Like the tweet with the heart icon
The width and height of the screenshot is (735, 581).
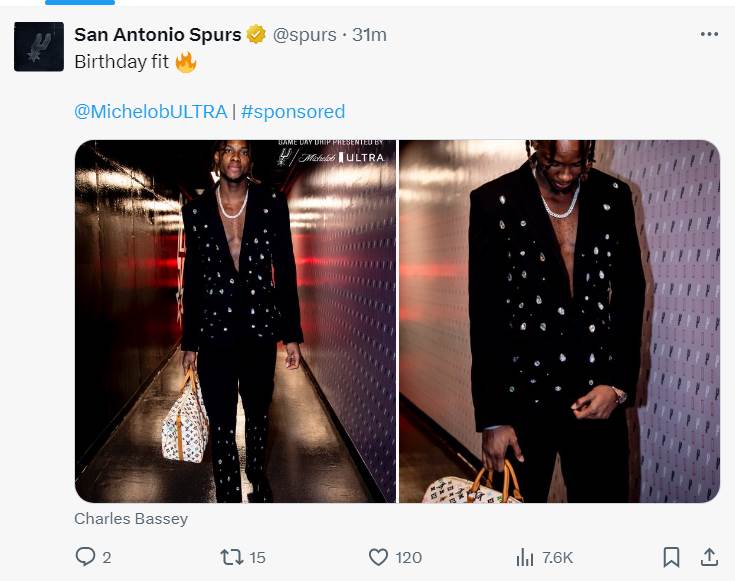(378, 557)
